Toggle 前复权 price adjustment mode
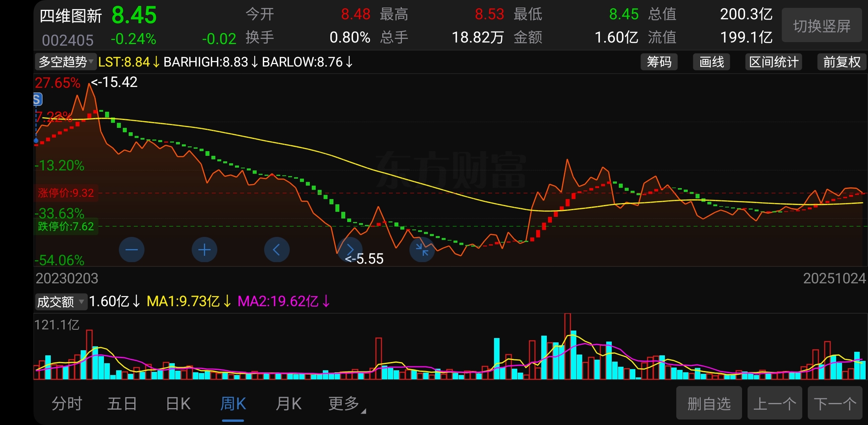The image size is (868, 425). click(842, 62)
